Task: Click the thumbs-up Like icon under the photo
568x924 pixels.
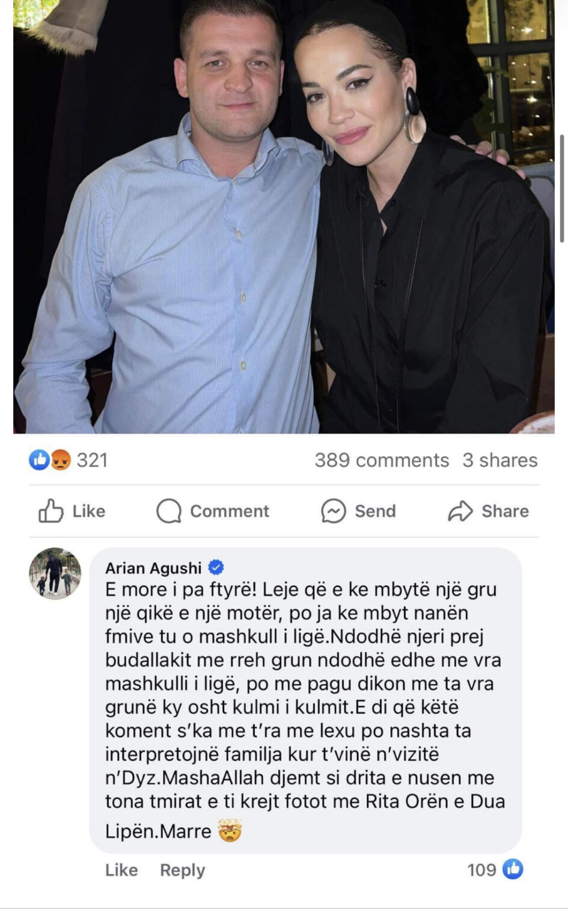Action: (x=51, y=511)
